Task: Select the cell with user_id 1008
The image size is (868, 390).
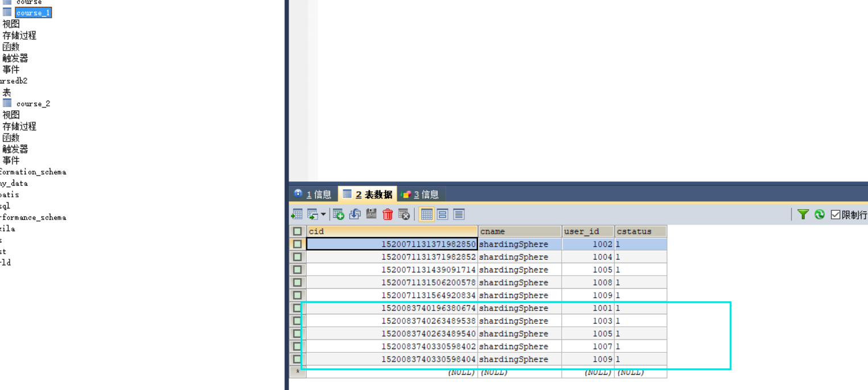Action: pyautogui.click(x=589, y=283)
